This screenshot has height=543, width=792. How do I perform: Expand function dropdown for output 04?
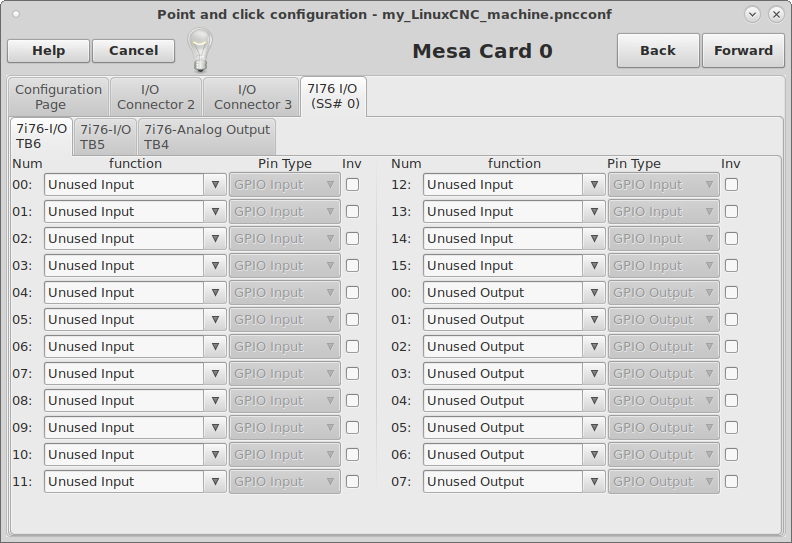click(x=594, y=401)
